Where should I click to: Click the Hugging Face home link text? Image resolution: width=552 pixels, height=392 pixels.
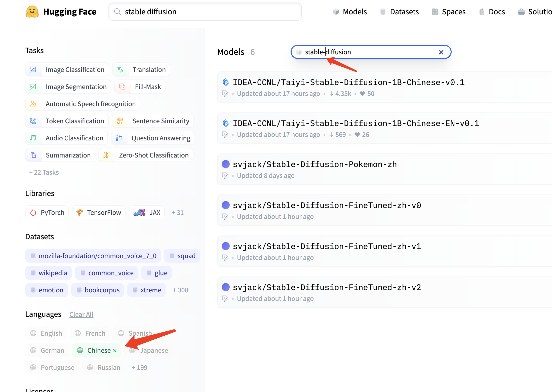pyautogui.click(x=70, y=12)
